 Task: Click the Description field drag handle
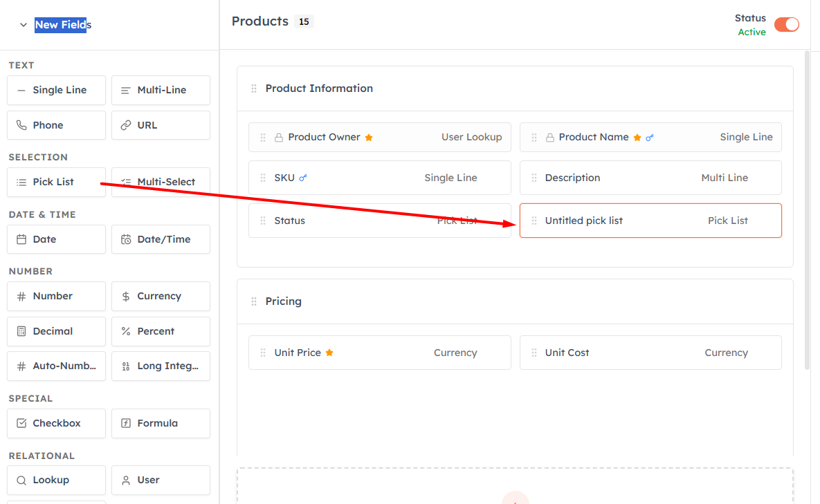(x=534, y=178)
